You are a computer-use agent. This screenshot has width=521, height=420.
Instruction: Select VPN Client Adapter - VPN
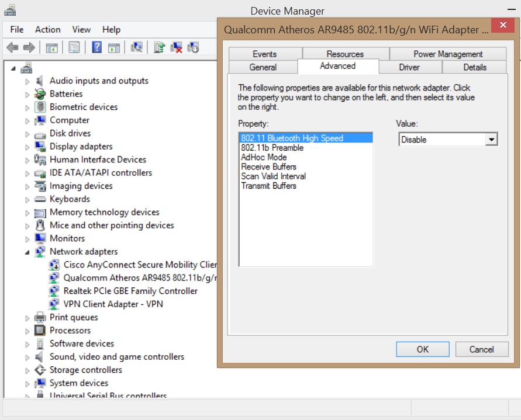click(x=113, y=304)
